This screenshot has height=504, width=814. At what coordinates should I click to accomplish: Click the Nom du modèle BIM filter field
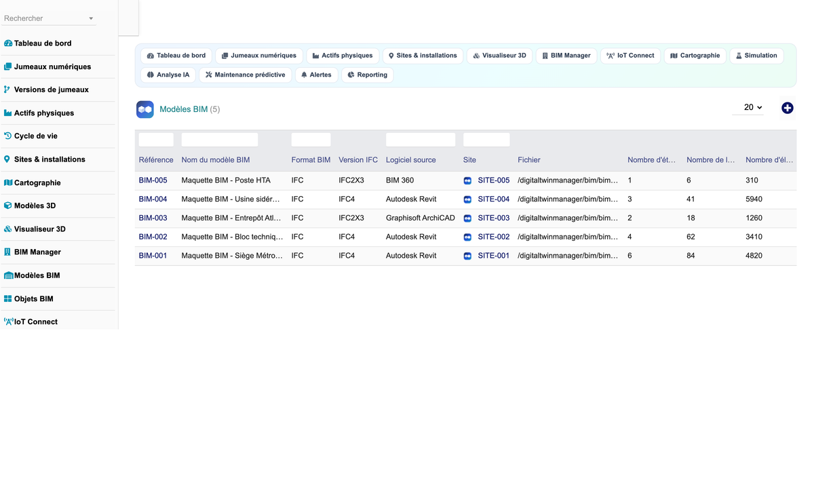pyautogui.click(x=220, y=140)
